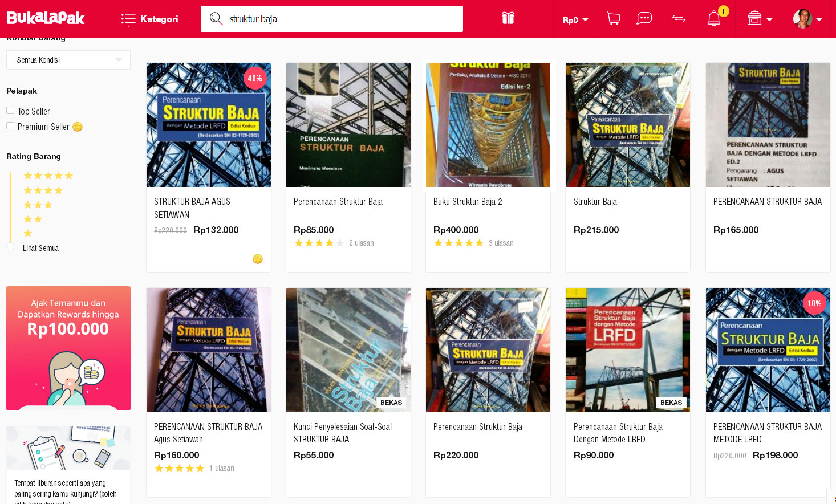Expand the Semua Kondisi dropdown
Viewport: 836px width, 504px height.
pos(68,60)
